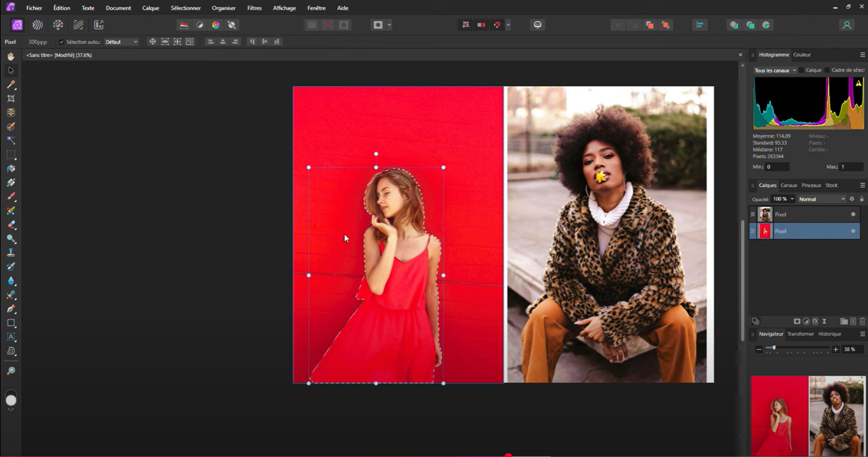
Task: Enable the Calque checkbox in the Histogramme panel
Action: [x=802, y=71]
